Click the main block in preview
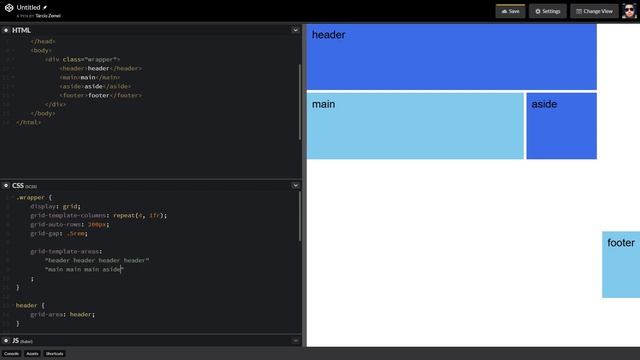 click(415, 126)
